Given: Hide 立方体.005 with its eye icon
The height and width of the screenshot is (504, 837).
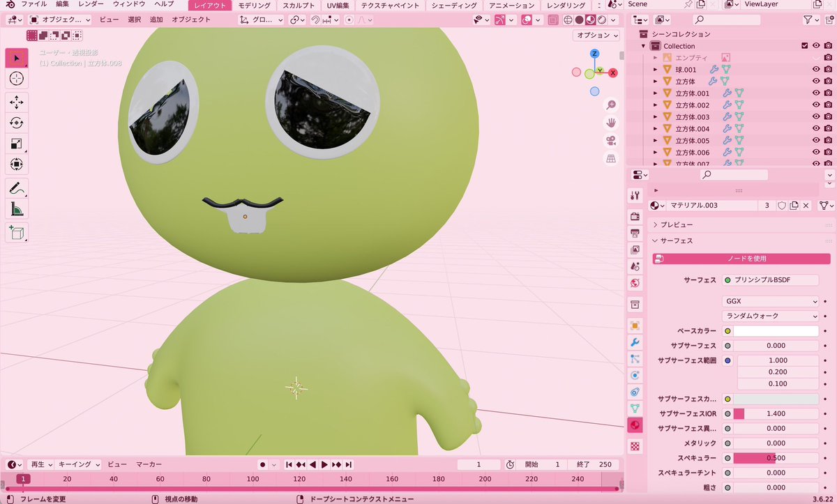Looking at the screenshot, I should (816, 141).
